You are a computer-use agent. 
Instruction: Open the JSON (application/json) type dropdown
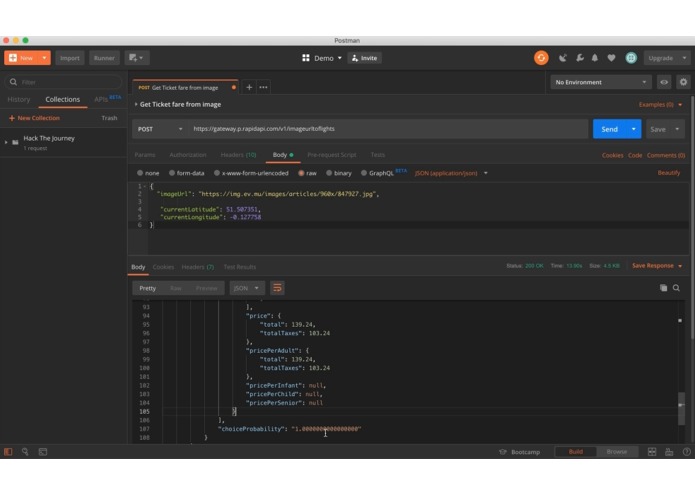pos(451,173)
